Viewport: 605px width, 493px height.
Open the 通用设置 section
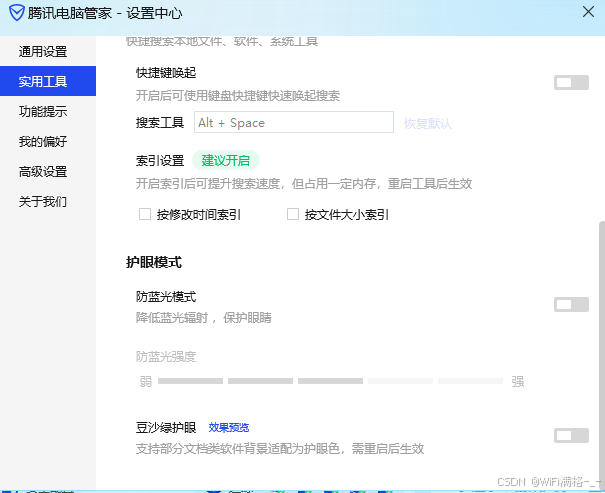(43, 51)
